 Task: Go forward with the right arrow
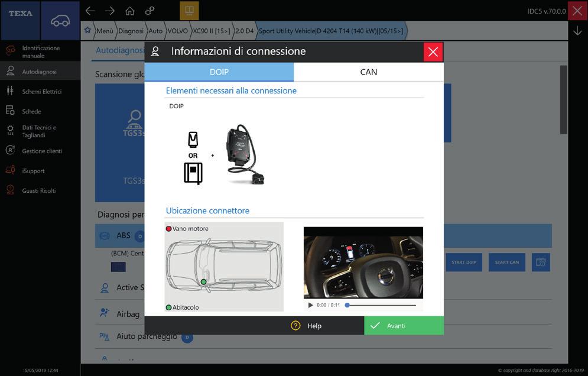point(110,11)
